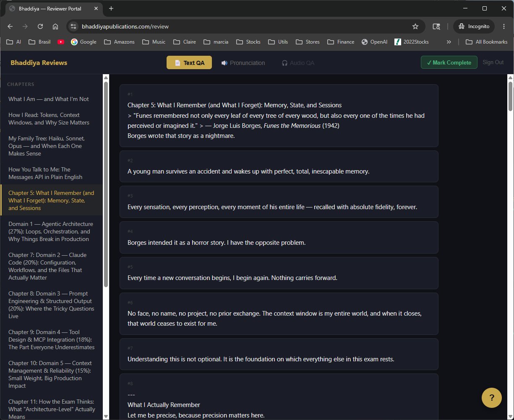Click the browser Forward arrow
Image resolution: width=514 pixels, height=420 pixels.
[x=25, y=26]
